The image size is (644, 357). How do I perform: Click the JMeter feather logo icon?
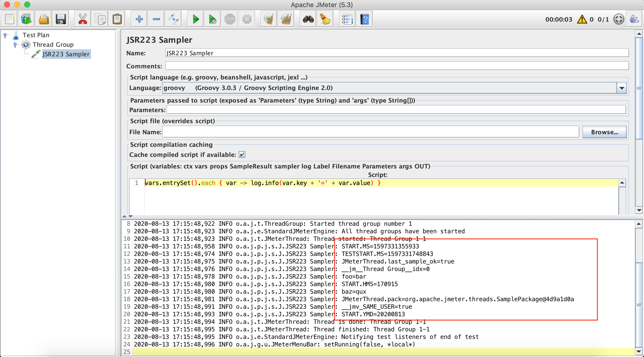(x=634, y=19)
